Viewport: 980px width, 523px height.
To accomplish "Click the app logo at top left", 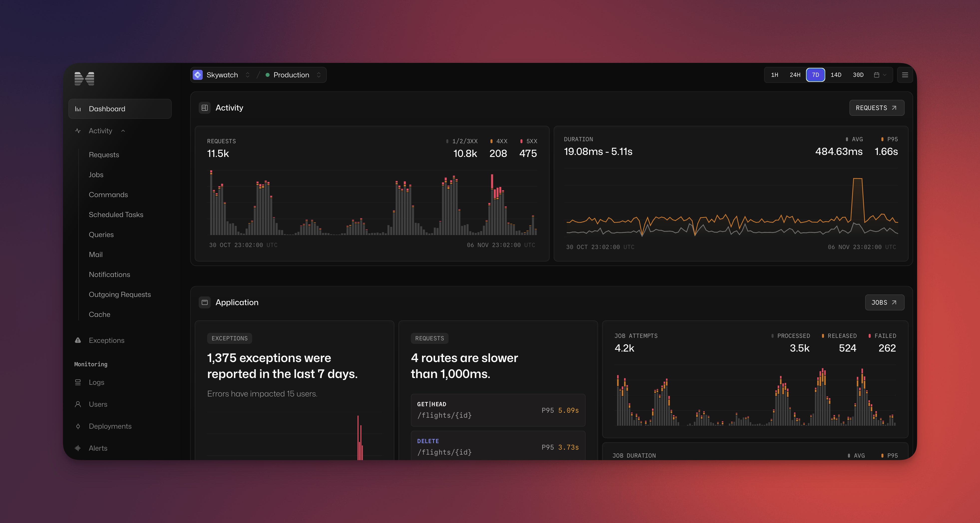I will (84, 79).
